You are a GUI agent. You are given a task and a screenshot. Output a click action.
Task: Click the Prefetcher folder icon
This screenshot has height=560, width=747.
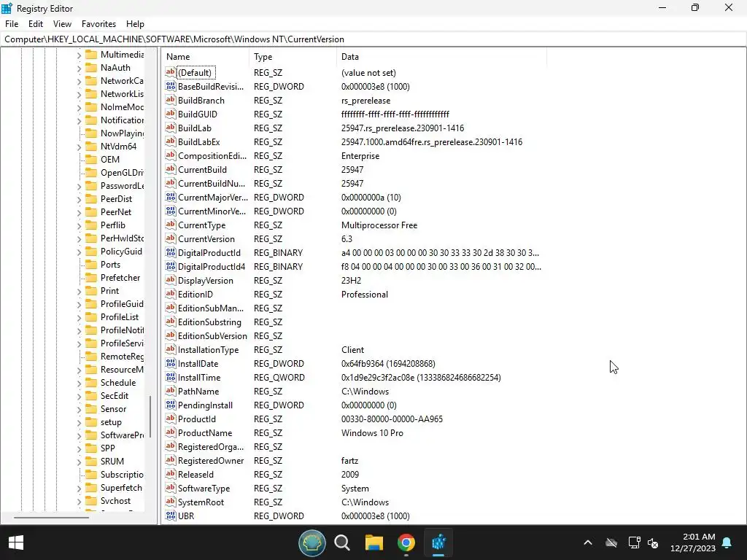pos(91,278)
